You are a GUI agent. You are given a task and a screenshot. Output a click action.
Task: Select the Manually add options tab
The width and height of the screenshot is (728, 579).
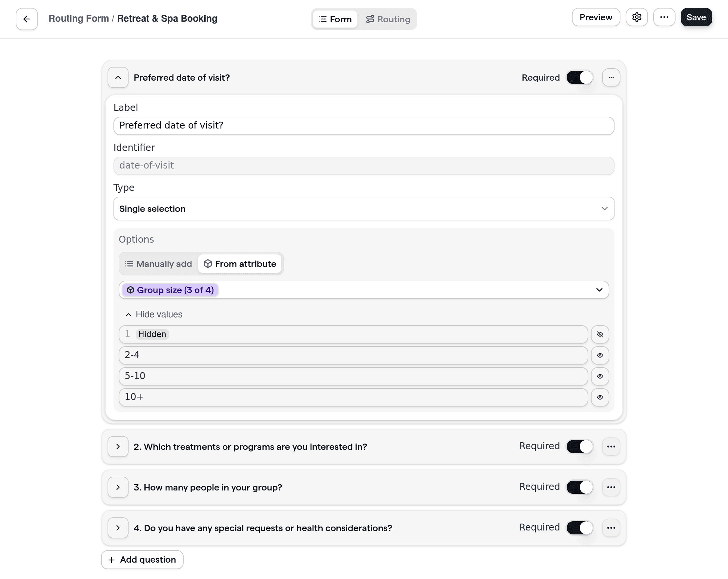[158, 264]
